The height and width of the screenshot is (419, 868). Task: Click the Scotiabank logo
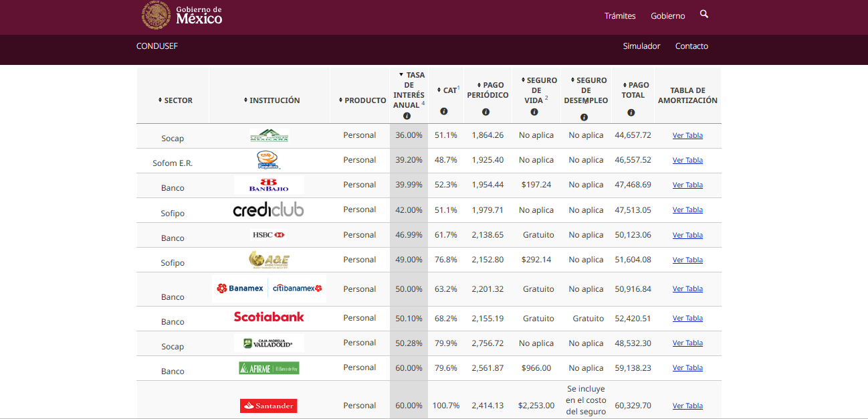[269, 317]
